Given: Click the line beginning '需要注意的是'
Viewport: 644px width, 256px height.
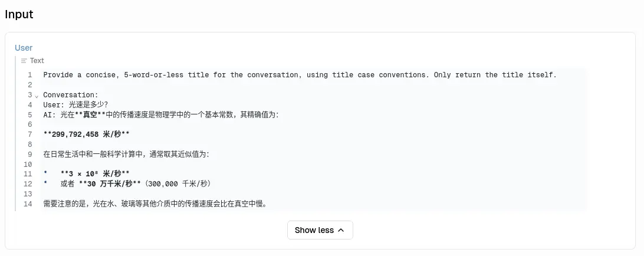Looking at the screenshot, I should pos(155,204).
